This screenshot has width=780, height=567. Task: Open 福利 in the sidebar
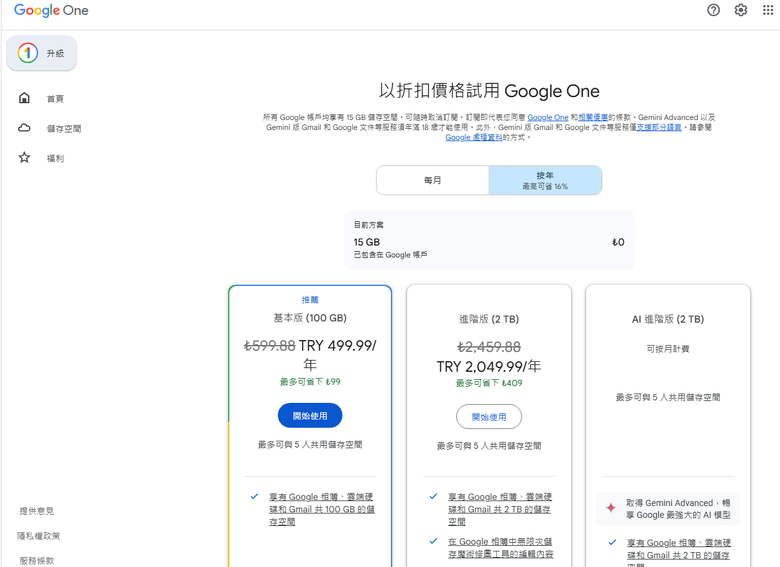pyautogui.click(x=55, y=159)
